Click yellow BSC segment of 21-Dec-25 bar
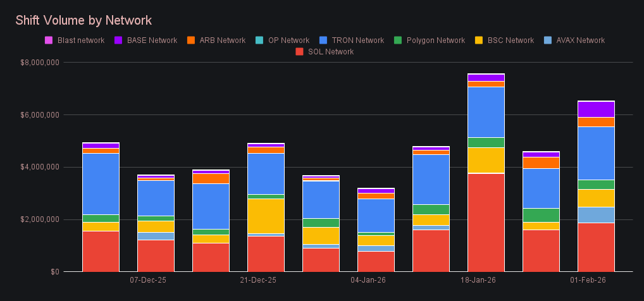 pyautogui.click(x=266, y=216)
